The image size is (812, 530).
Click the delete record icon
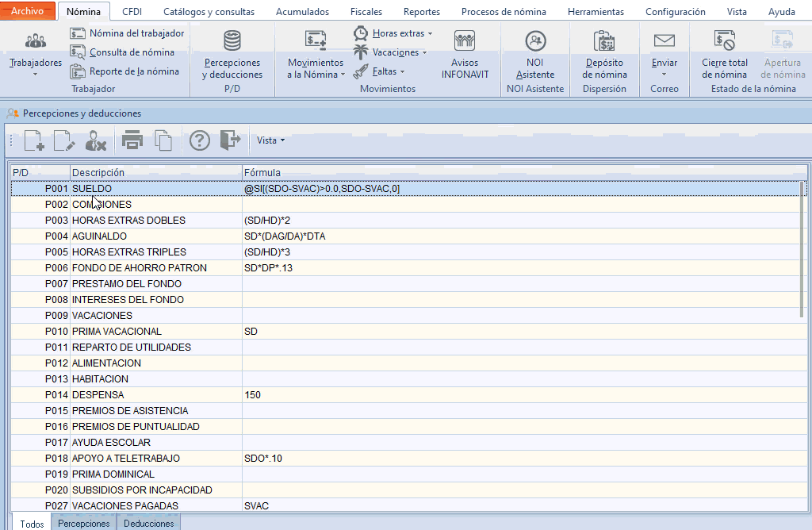(96, 140)
